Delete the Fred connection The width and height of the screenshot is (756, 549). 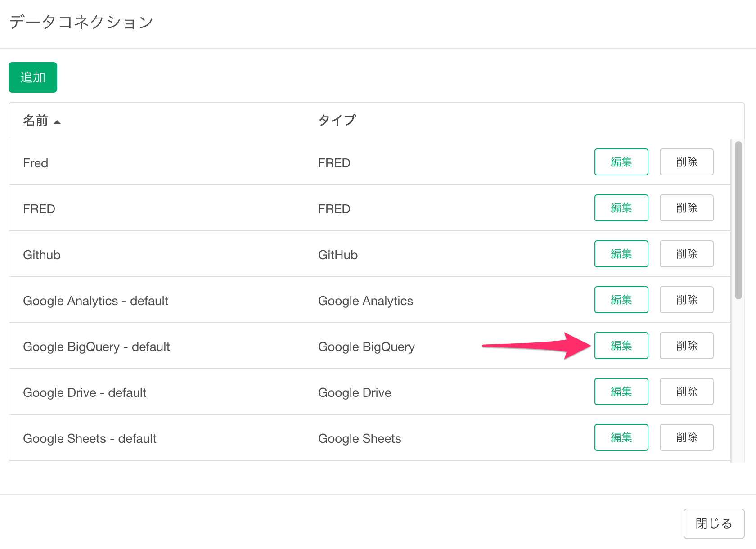(686, 162)
